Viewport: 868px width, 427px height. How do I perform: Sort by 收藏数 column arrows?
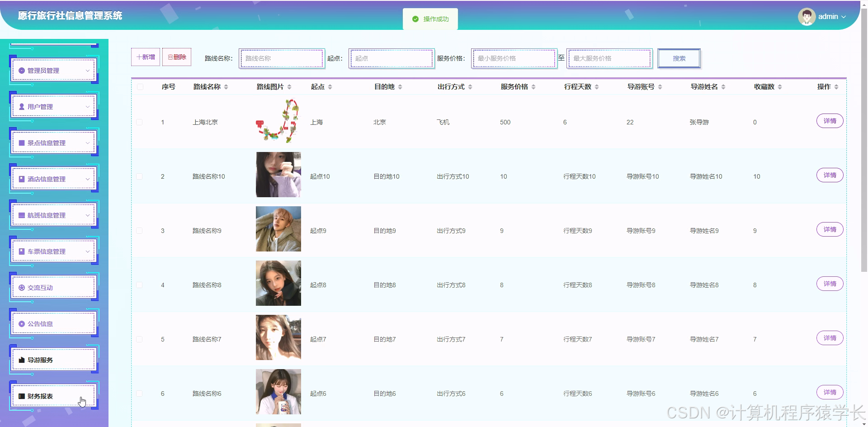(x=780, y=87)
